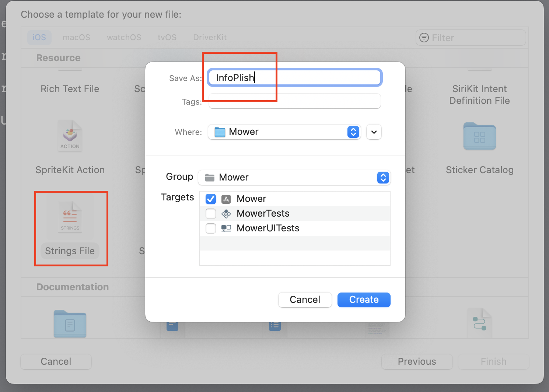
Task: Click the Finish button
Action: (494, 361)
